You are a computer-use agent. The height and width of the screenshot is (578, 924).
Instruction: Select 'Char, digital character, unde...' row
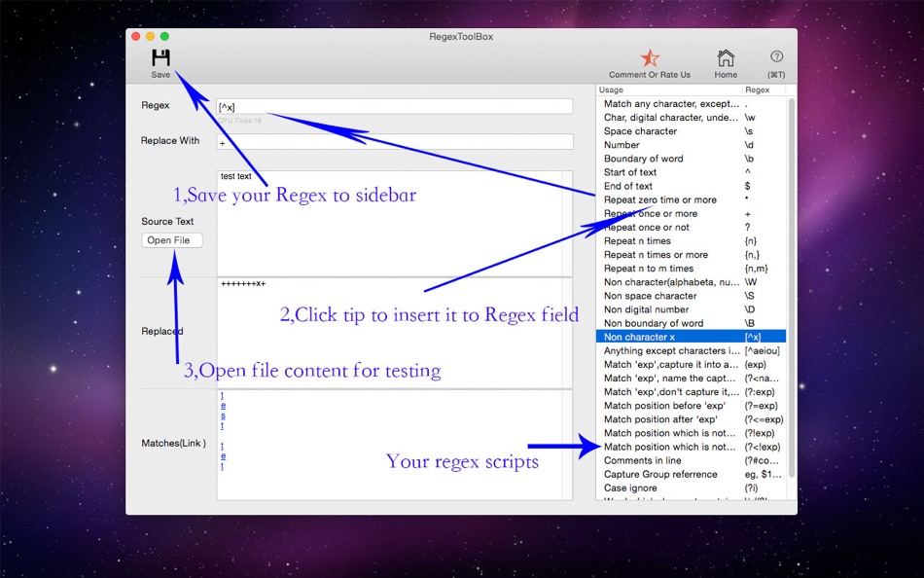tap(691, 118)
